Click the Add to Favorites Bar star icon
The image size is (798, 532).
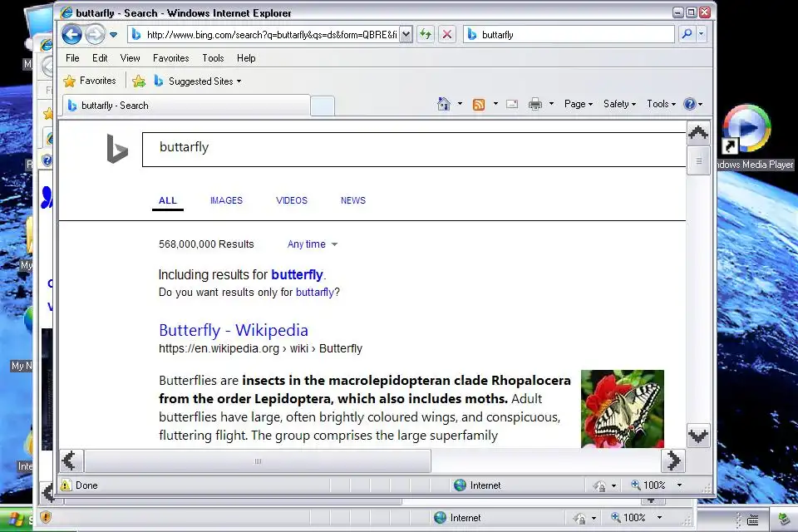139,81
